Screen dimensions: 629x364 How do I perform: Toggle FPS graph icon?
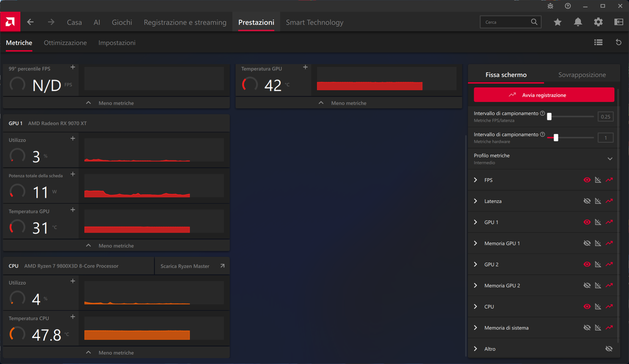click(598, 180)
